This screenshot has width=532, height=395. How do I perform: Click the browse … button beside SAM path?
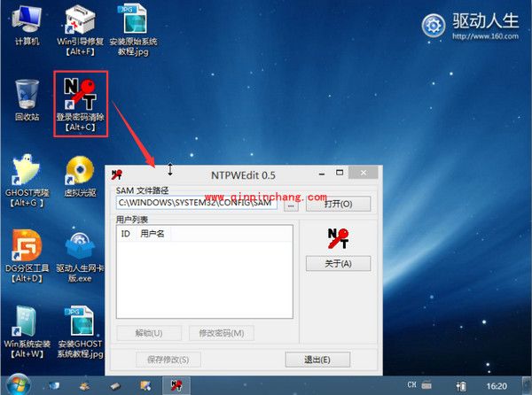click(291, 205)
